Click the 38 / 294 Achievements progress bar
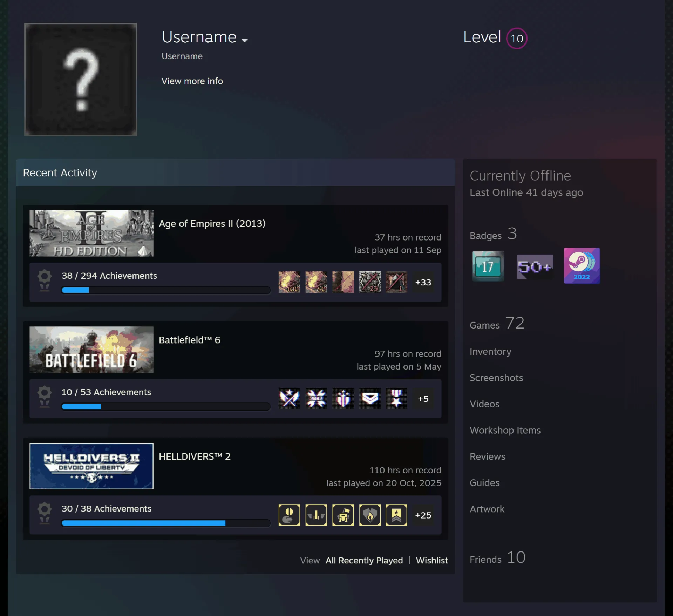The image size is (673, 616). [x=166, y=290]
